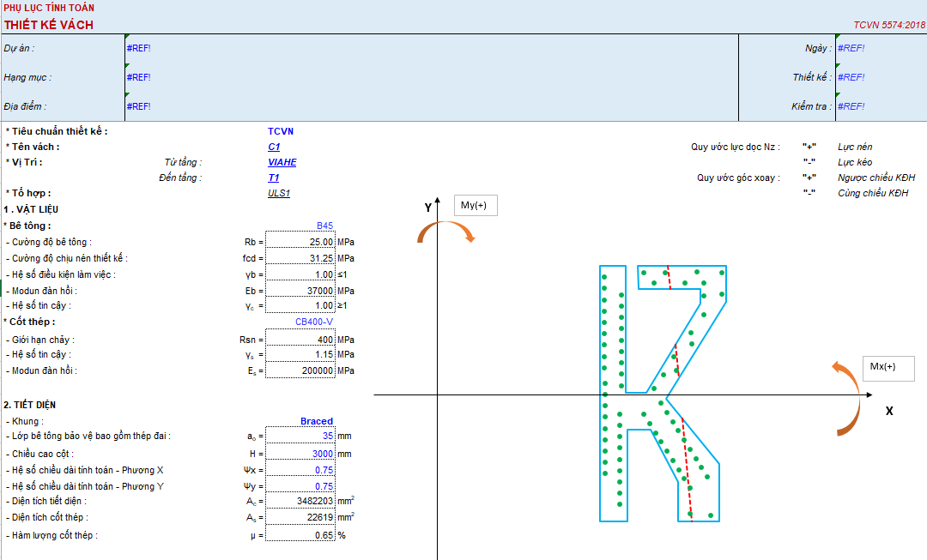This screenshot has height=560, width=927.
Task: Select the Mx(+) text box
Action: 888,369
